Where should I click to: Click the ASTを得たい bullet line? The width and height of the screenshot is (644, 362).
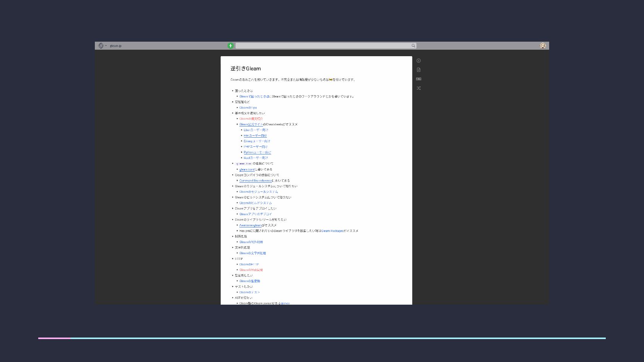click(244, 298)
